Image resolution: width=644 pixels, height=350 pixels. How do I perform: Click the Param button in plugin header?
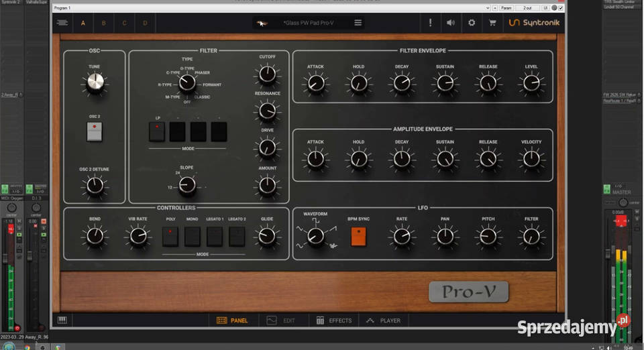pos(506,8)
